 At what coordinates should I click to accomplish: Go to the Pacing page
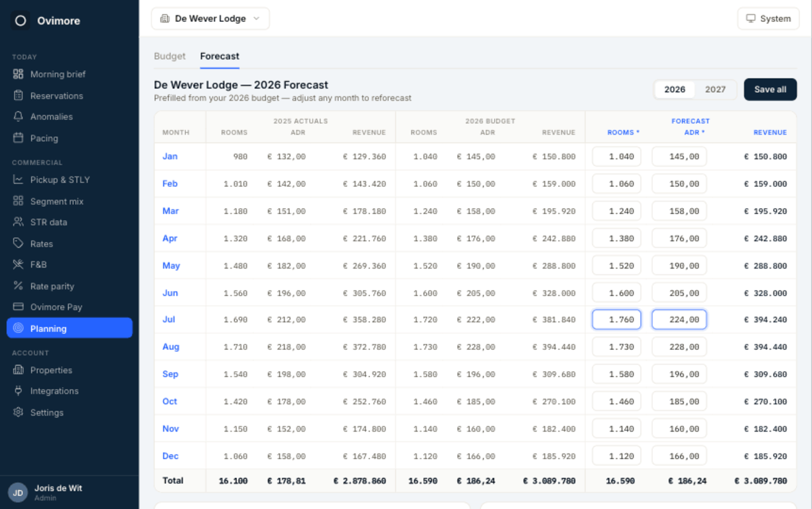70,138
